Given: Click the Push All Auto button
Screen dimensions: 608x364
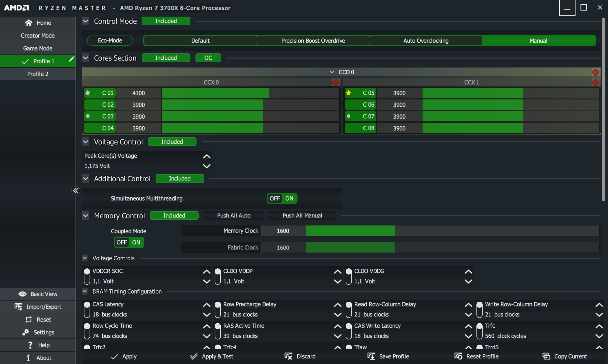Looking at the screenshot, I should [234, 215].
